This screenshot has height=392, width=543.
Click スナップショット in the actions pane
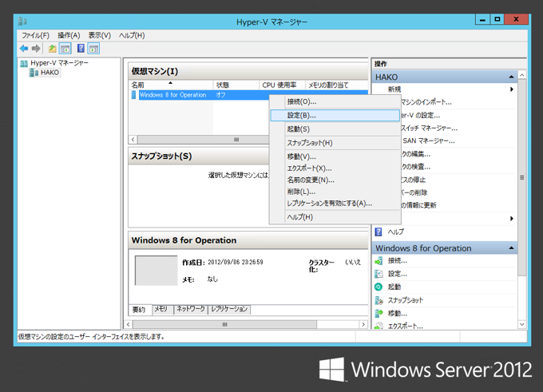(406, 300)
